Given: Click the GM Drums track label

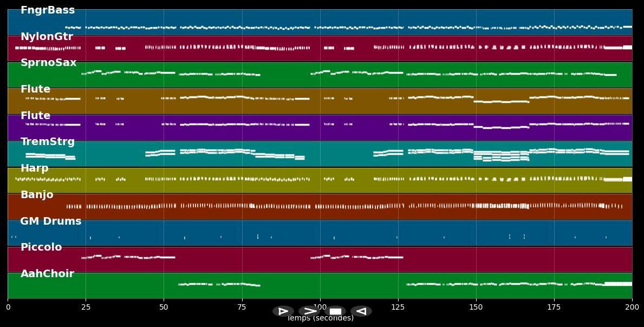Looking at the screenshot, I should (x=51, y=221).
